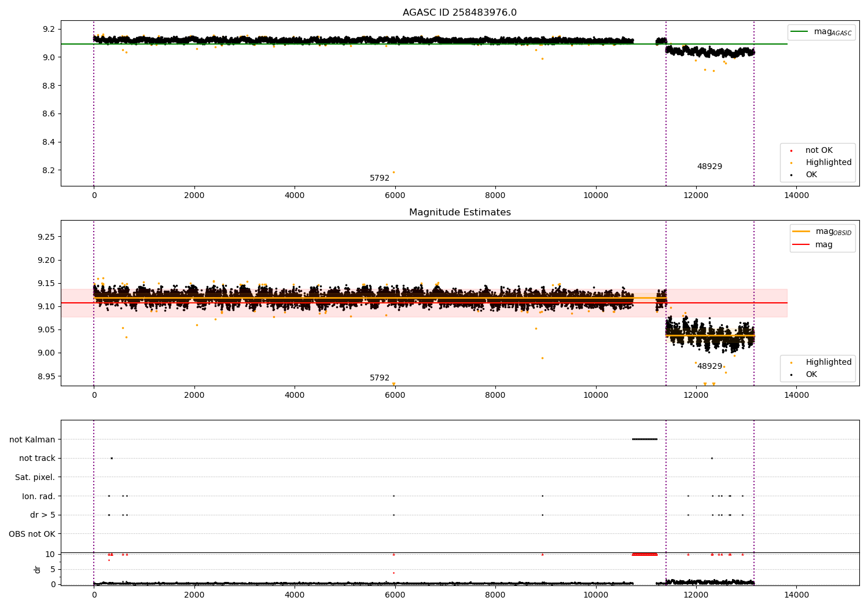Click the '5792' annotation in the top plot

coord(380,178)
